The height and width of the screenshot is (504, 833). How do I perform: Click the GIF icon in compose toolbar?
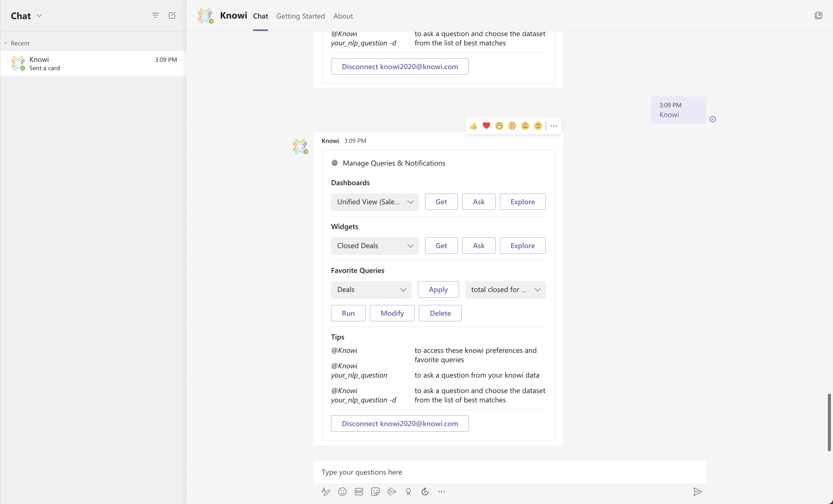tap(359, 492)
